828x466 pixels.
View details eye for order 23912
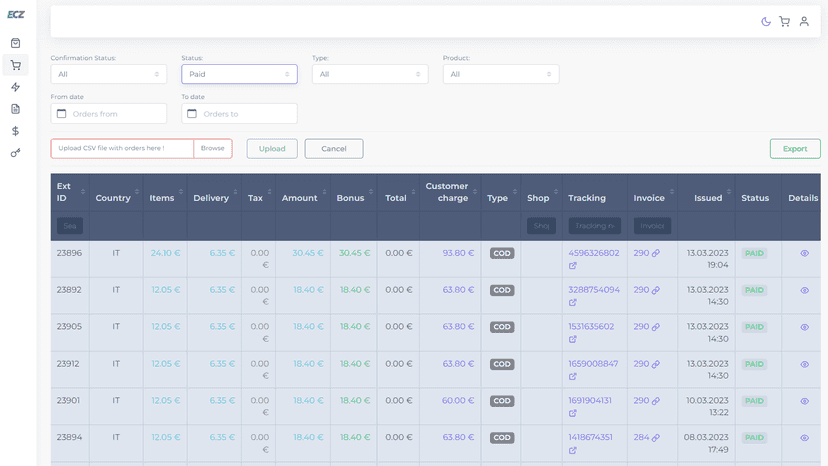click(x=804, y=364)
